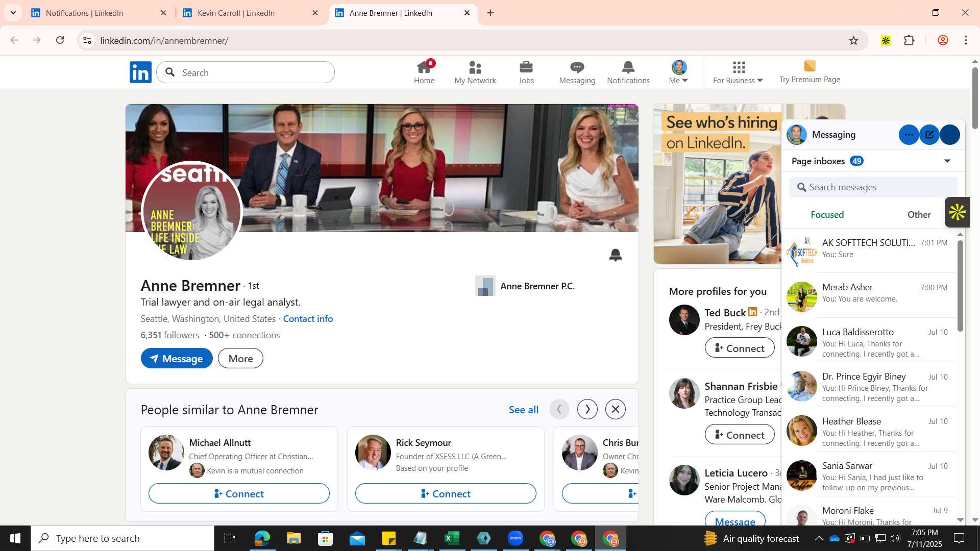980x551 pixels.
Task: Click the previous arrow in similar people
Action: pos(559,409)
